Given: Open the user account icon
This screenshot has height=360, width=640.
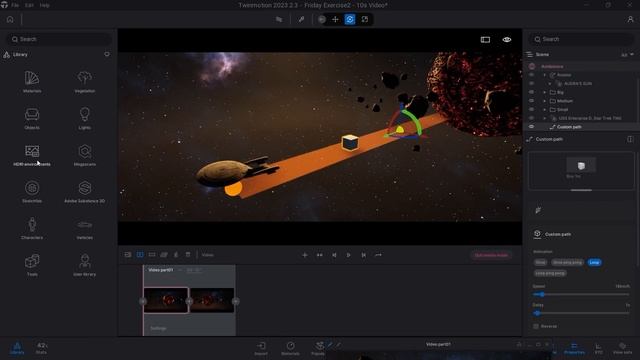Looking at the screenshot, I should click(x=630, y=19).
